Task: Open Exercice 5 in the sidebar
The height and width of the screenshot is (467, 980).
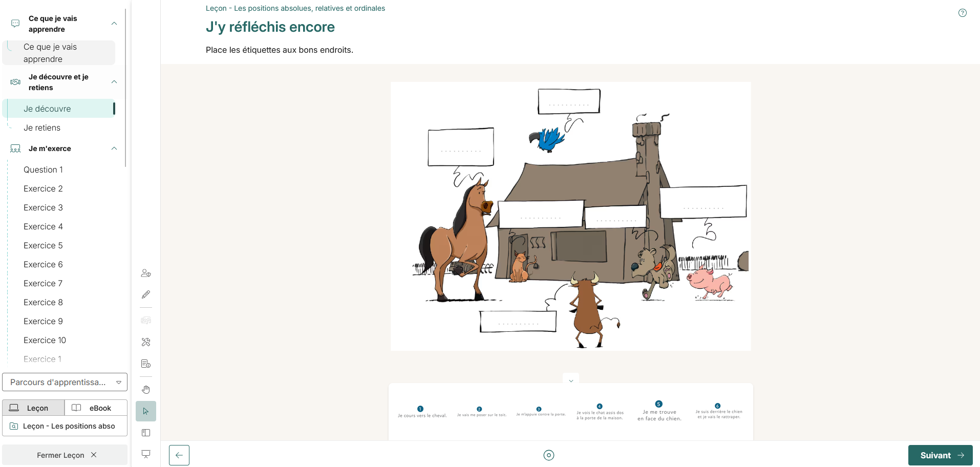Action: point(43,246)
